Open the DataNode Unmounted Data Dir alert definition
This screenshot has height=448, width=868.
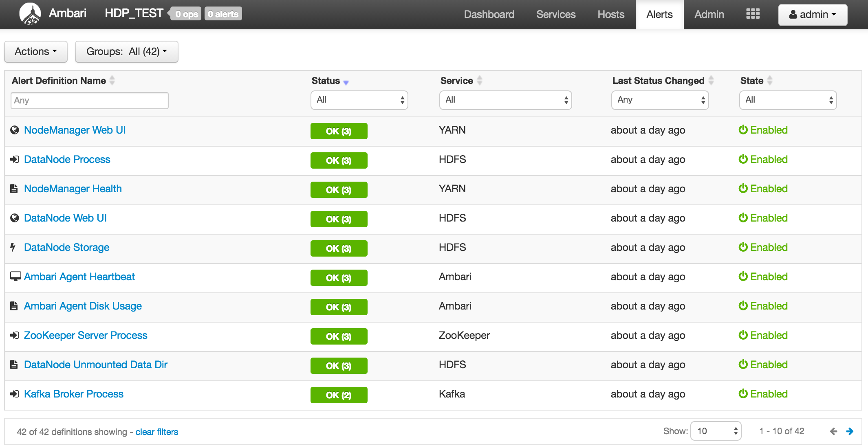[96, 365]
